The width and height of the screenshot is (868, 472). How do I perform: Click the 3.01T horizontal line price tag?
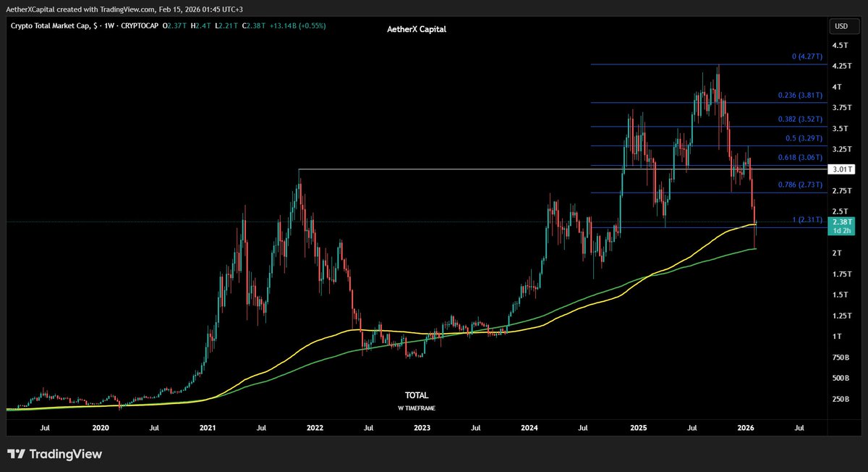point(841,169)
